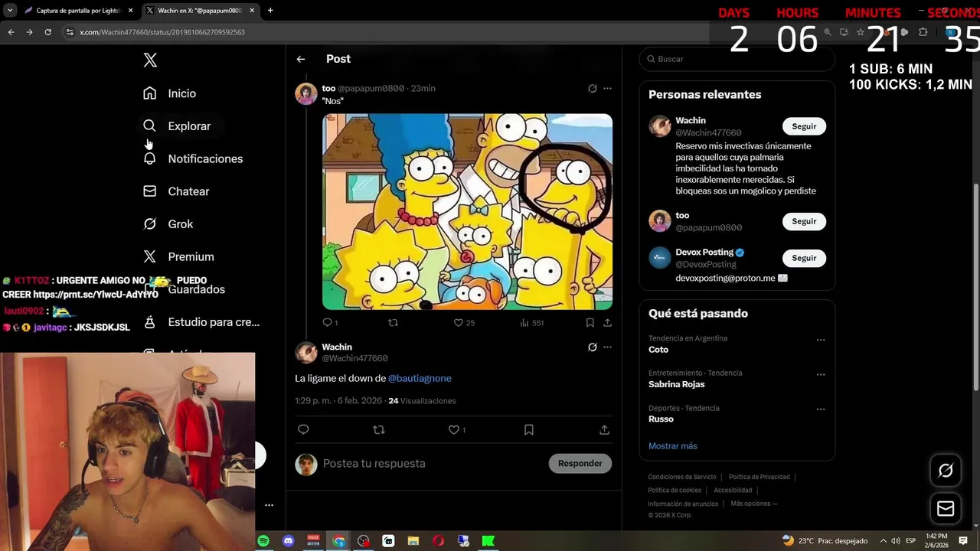980x551 pixels.
Task: Click Mostrar más under trends
Action: 673,446
